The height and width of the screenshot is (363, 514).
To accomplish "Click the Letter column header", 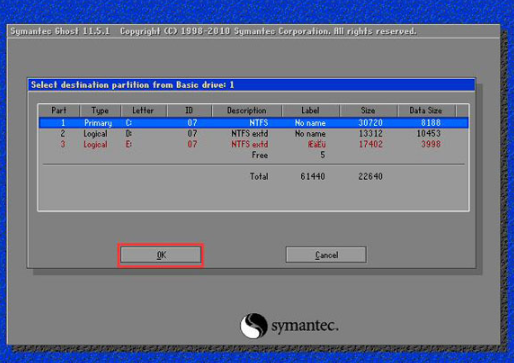I will [143, 110].
